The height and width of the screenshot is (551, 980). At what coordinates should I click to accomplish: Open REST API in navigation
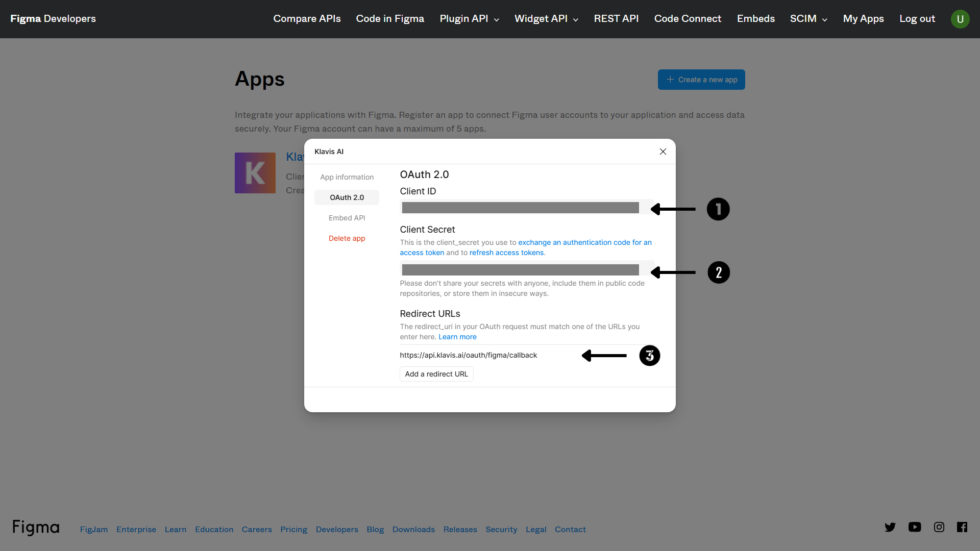coord(616,19)
